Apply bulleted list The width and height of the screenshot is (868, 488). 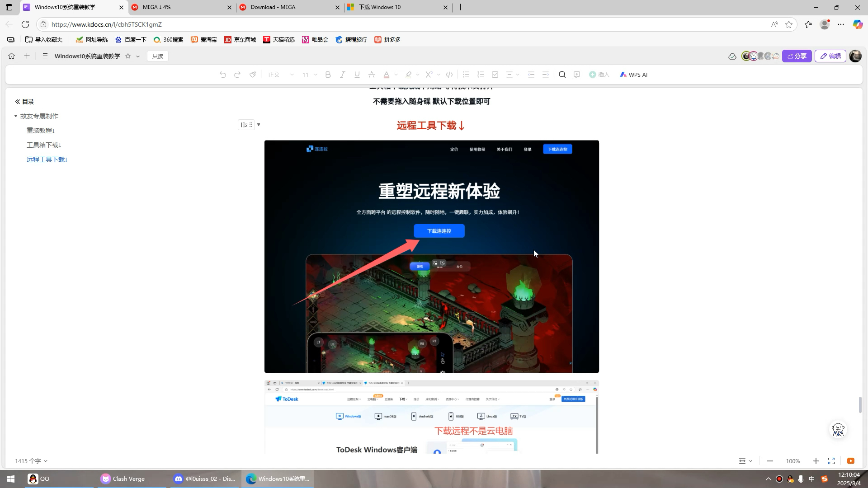pos(466,75)
